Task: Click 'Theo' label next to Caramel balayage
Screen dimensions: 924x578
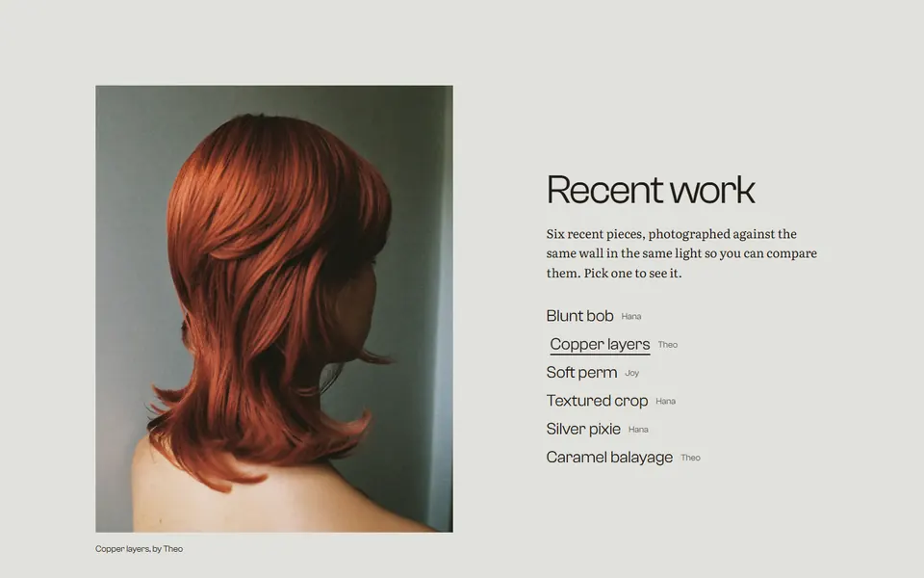Action: pyautogui.click(x=691, y=458)
